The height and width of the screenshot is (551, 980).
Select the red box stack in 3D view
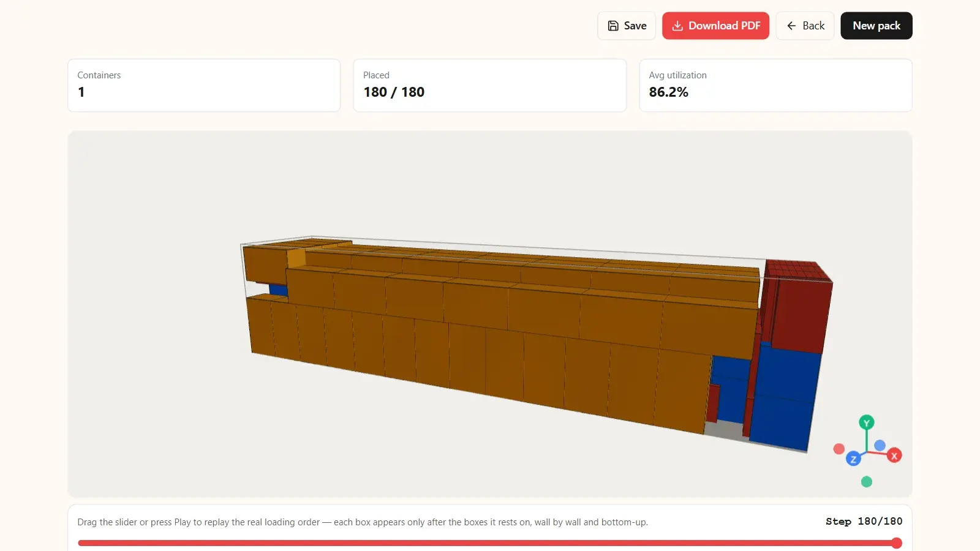799,312
